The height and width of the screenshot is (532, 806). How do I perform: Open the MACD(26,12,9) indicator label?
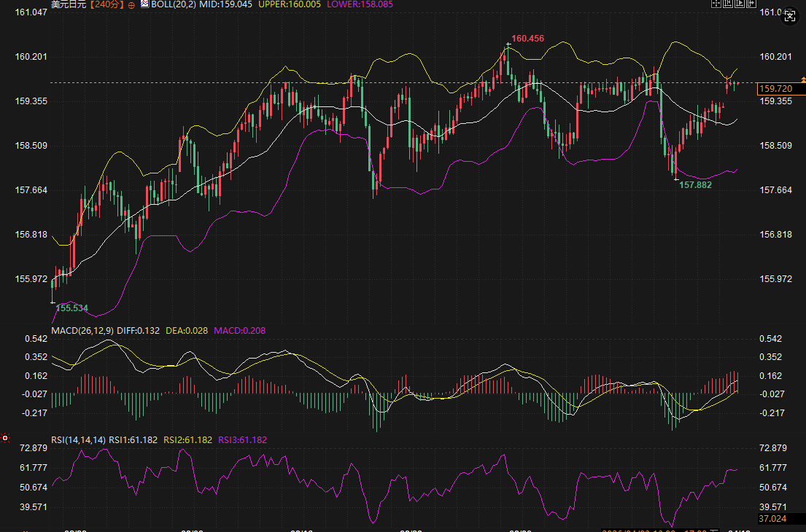click(82, 331)
